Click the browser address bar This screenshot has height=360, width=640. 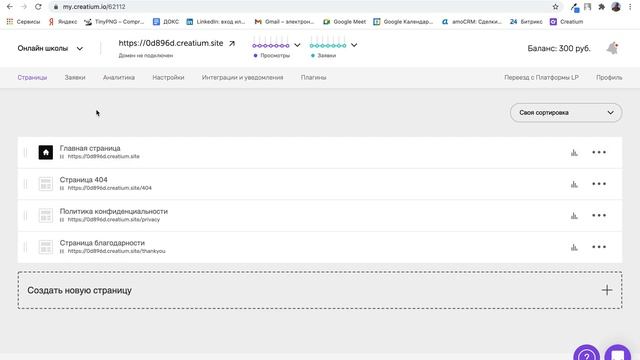(x=306, y=7)
